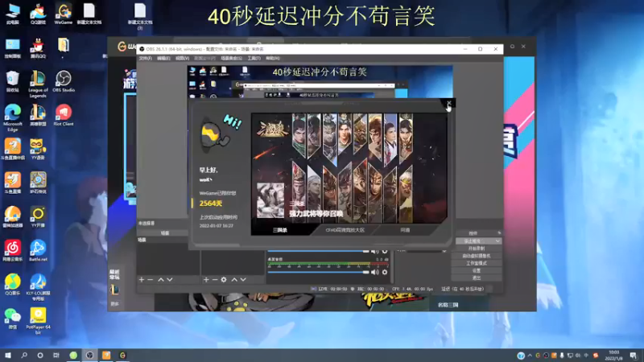Open taskbar search magnifier
This screenshot has width=644, height=362.
tap(24, 355)
